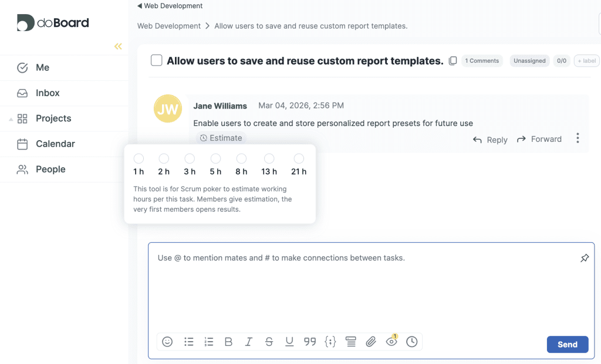Screen dimensions: 601x364
Task: Send the comment
Action: 567,345
